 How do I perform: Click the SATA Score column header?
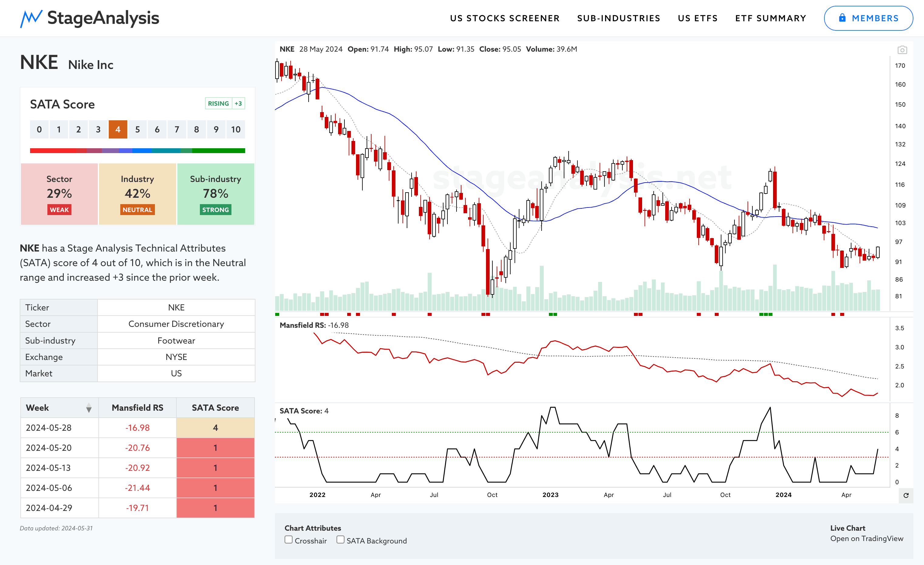pos(216,408)
